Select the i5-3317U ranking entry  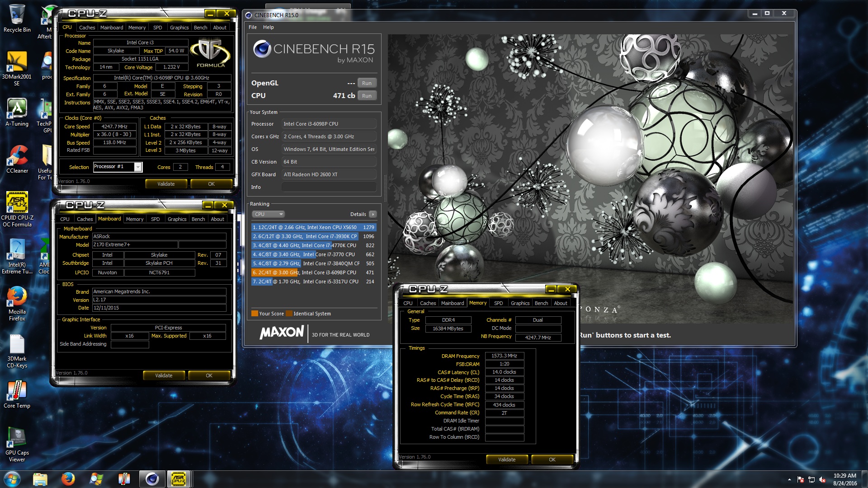point(314,282)
